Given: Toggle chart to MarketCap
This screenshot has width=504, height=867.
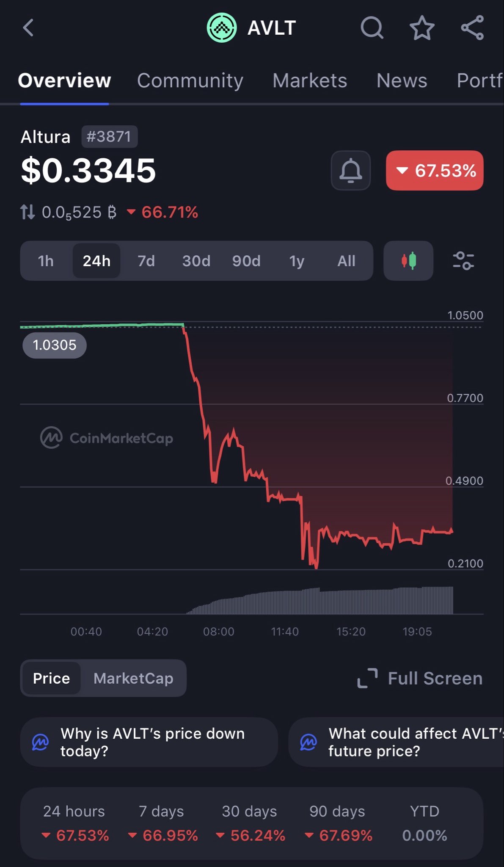Looking at the screenshot, I should (133, 678).
